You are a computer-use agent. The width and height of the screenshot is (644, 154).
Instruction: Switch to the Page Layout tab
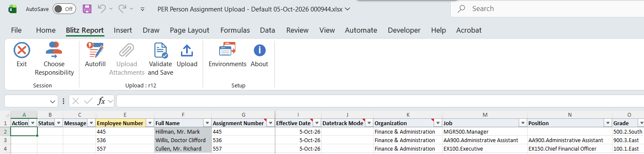click(x=189, y=30)
